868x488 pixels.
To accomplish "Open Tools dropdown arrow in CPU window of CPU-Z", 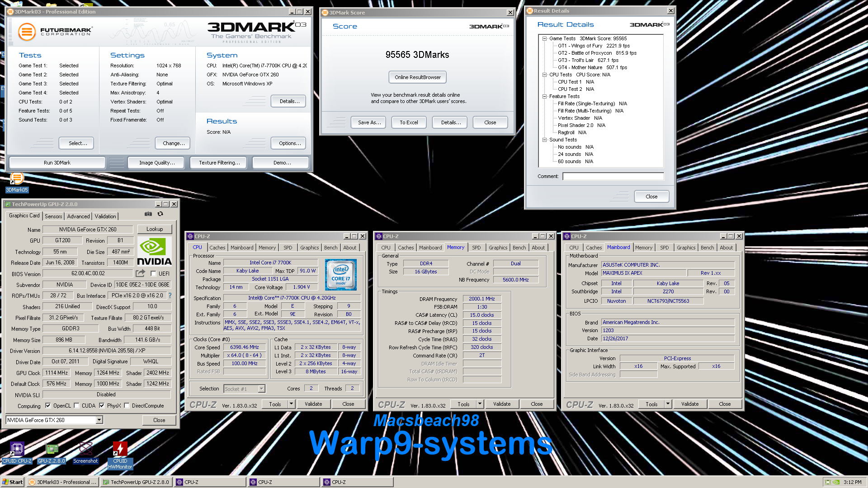I will point(291,404).
